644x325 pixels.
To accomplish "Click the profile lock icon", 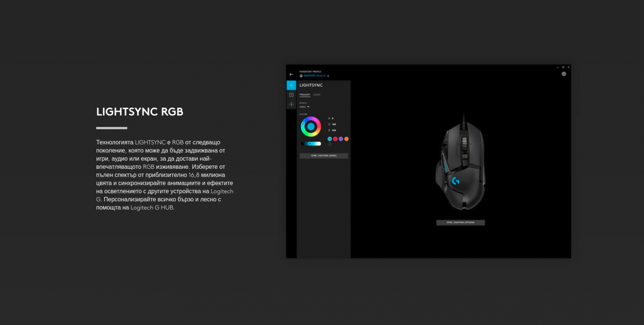I will tap(301, 76).
